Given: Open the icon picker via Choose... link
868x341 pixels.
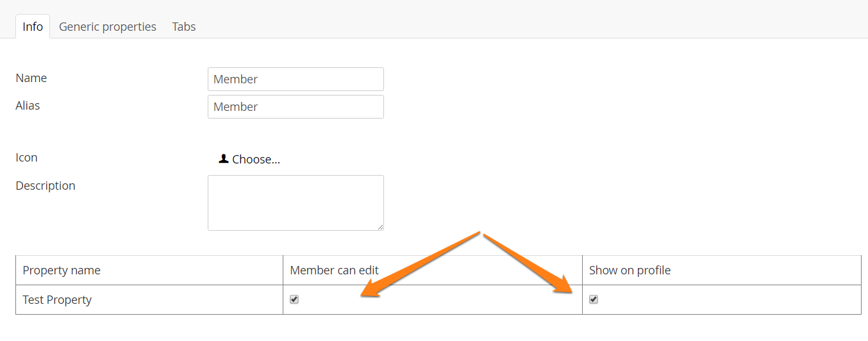Looking at the screenshot, I should pyautogui.click(x=256, y=159).
